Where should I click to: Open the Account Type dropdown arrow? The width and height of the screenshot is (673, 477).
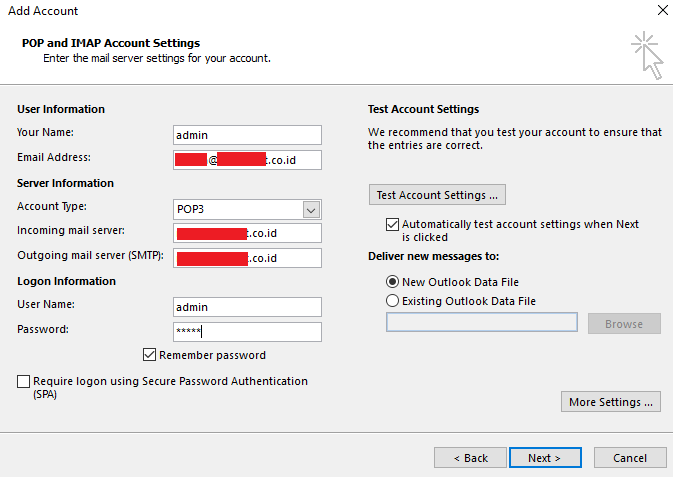(311, 209)
